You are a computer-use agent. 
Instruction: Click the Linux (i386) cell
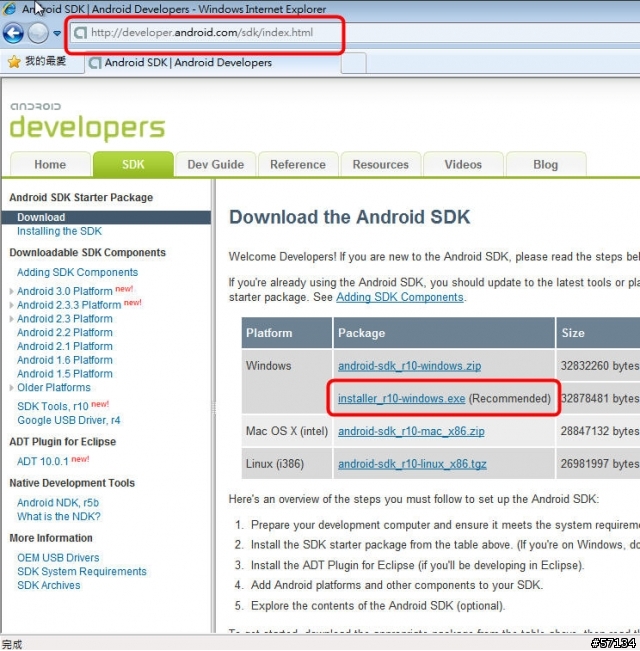tap(287, 464)
